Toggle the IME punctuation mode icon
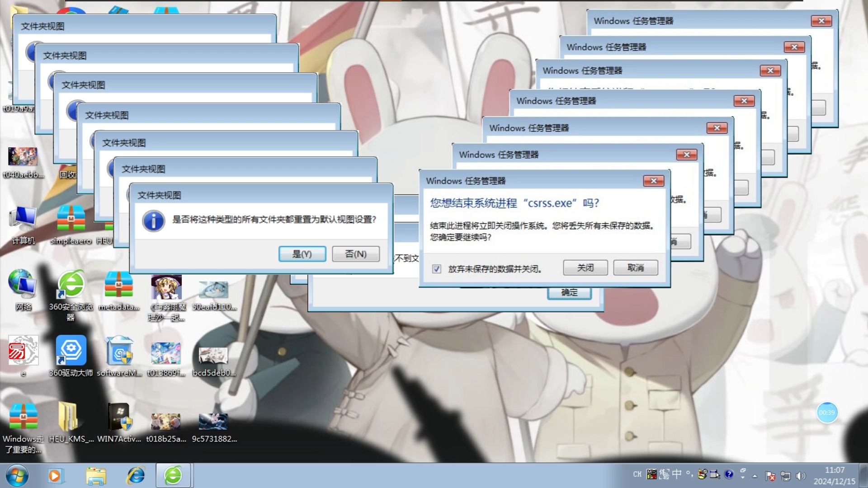Viewport: 868px width, 488px height. (x=689, y=474)
